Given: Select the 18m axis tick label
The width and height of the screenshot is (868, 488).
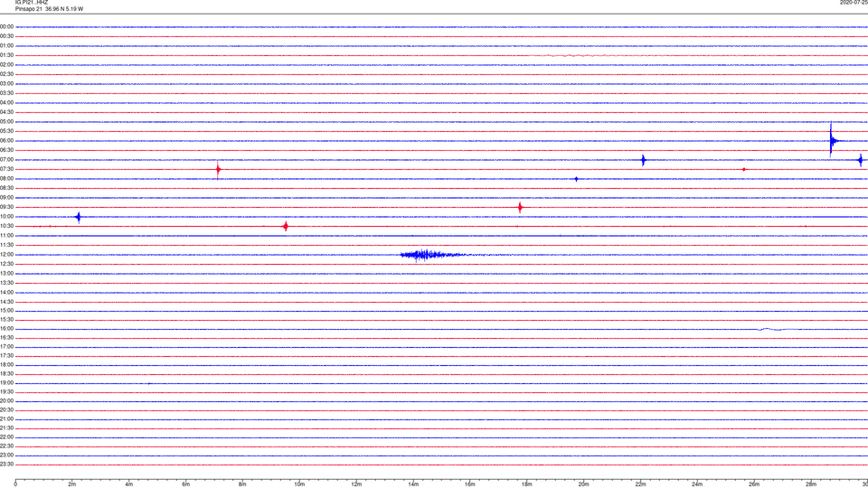Looking at the screenshot, I should pos(527,484).
